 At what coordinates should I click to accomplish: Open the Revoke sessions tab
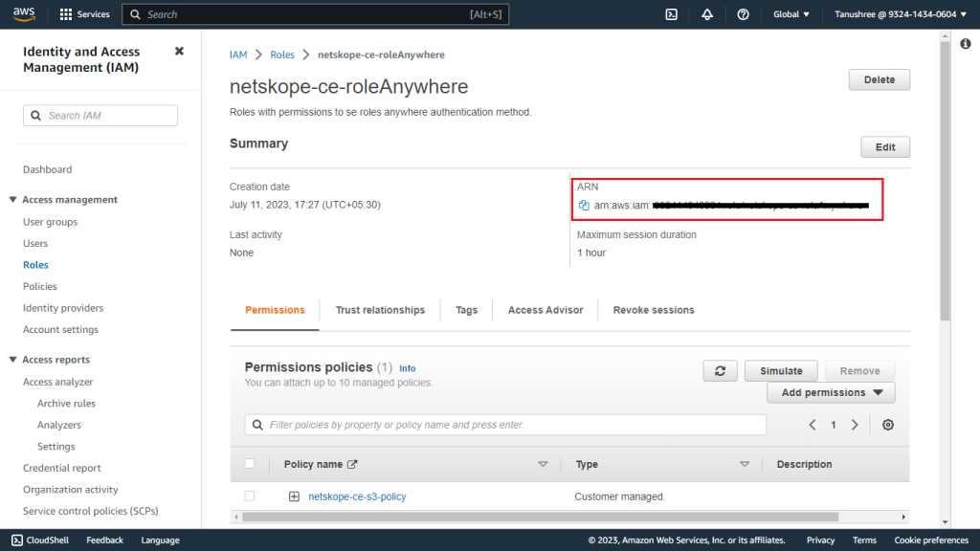[x=653, y=310]
